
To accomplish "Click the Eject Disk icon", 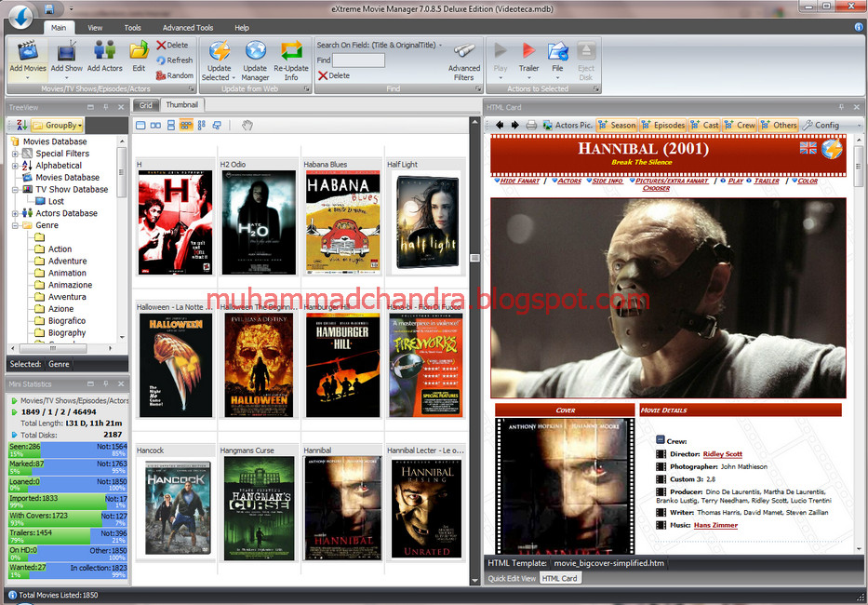I will 586,51.
